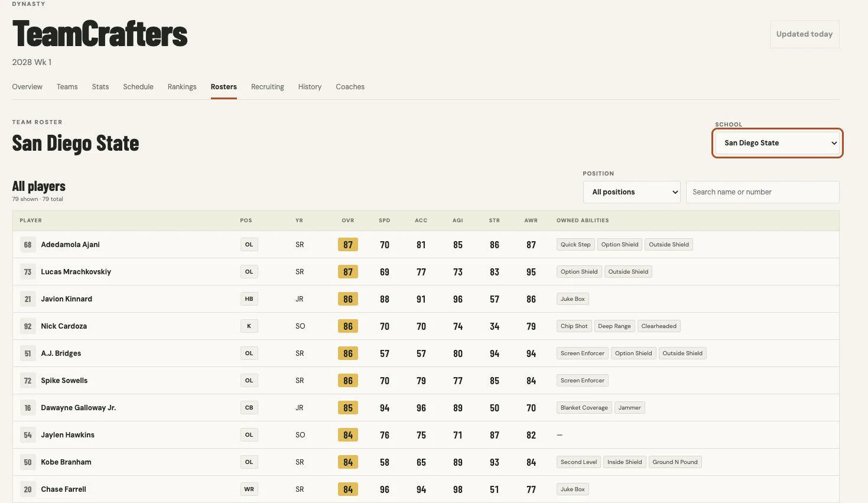
Task: Click the PLAYER column header
Action: 31,220
